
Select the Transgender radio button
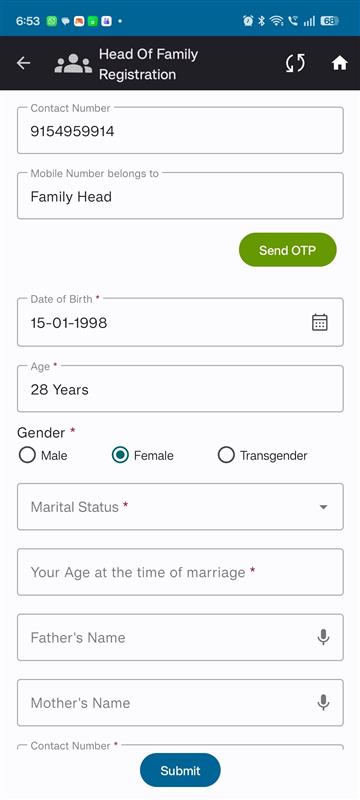[226, 455]
